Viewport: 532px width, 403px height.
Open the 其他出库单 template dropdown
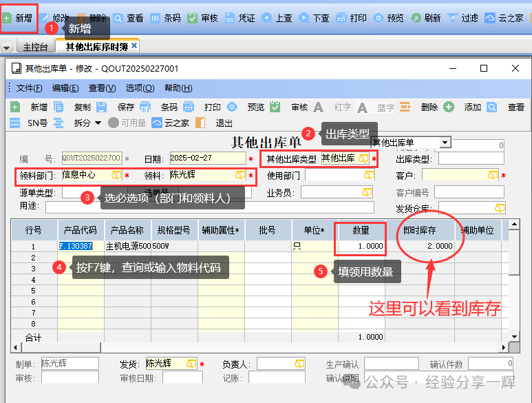pos(445,142)
